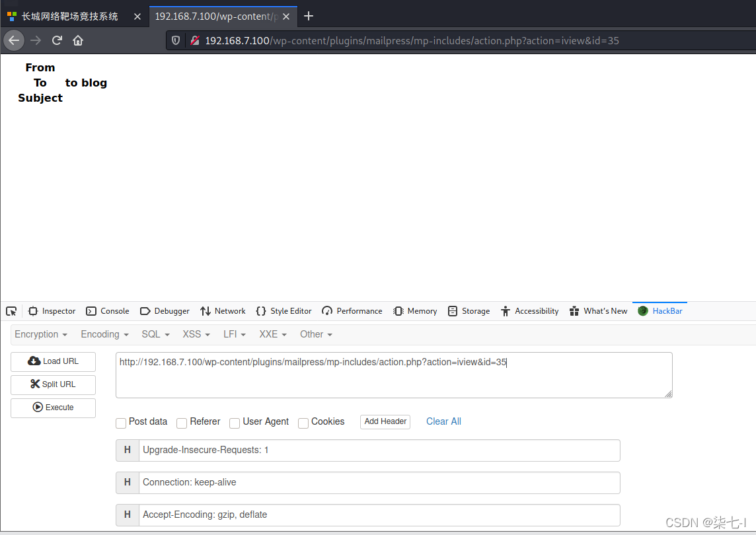Close the 长城网络靶场竞技系统 tab

point(137,17)
